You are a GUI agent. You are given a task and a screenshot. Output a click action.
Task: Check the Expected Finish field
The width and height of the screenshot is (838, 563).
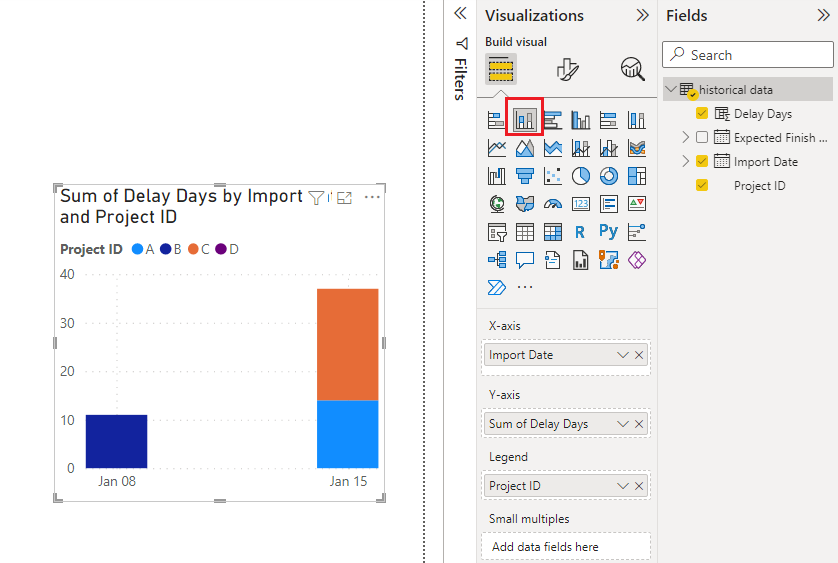[702, 137]
